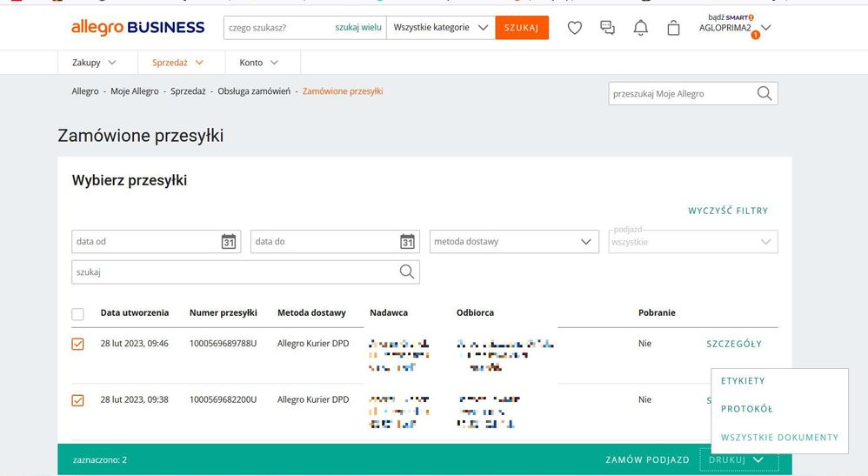This screenshot has width=868, height=476.
Task: Click the Metoda dostawy column header
Action: [x=311, y=312]
